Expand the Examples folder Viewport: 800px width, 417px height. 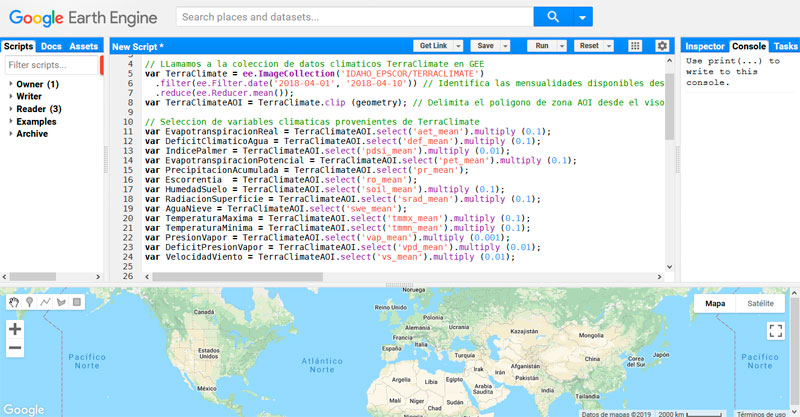coord(11,121)
